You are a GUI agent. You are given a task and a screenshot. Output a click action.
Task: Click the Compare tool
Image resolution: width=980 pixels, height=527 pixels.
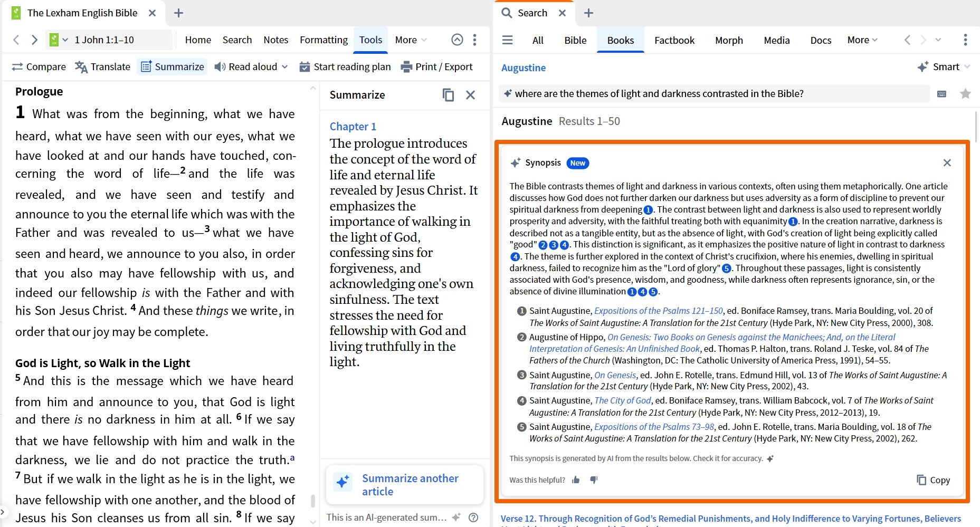(x=39, y=66)
